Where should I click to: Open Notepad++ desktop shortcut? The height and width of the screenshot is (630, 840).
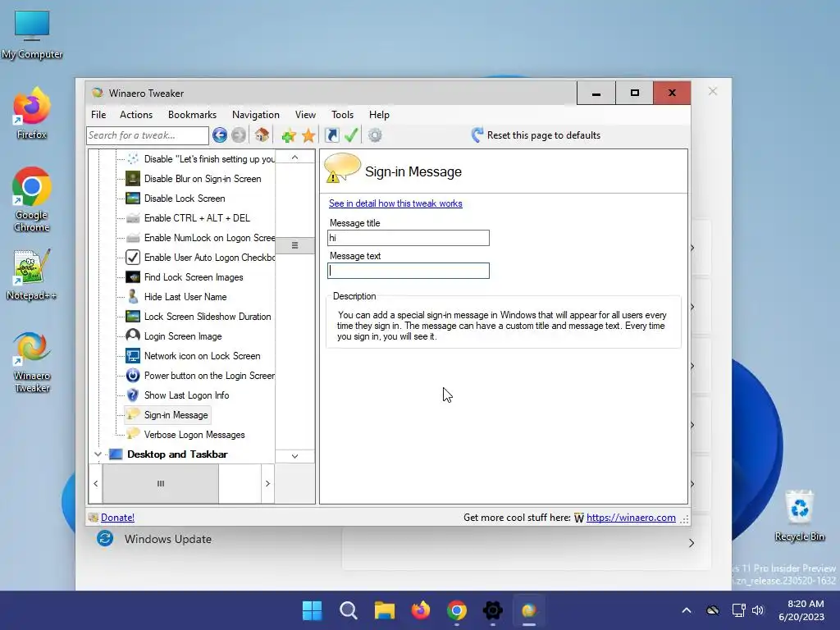click(x=32, y=275)
